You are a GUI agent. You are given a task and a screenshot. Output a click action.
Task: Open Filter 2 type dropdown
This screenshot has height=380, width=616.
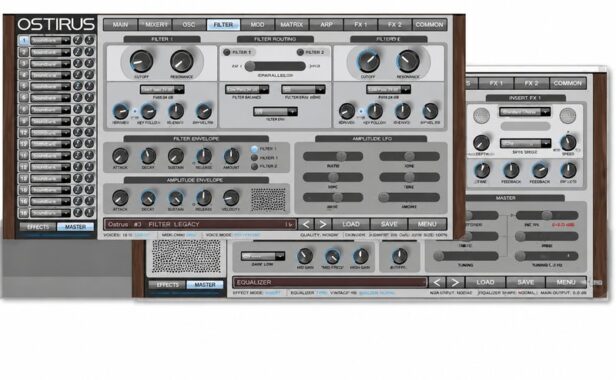[x=389, y=90]
